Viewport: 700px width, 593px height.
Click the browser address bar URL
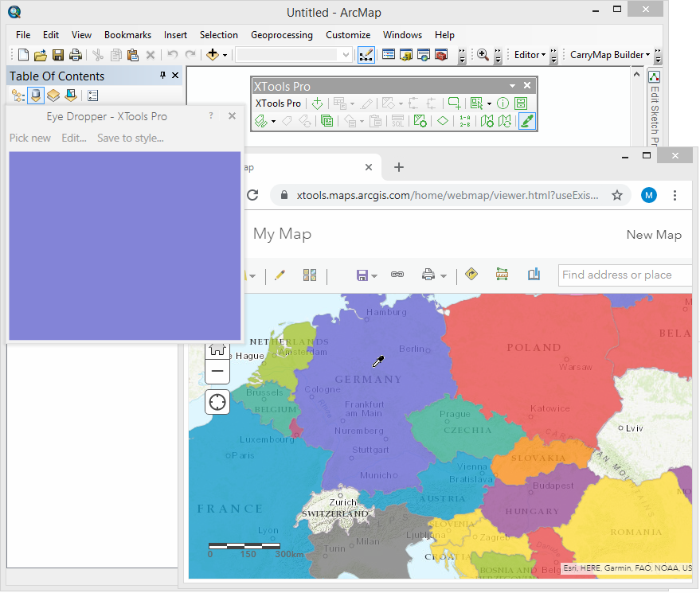coord(448,196)
